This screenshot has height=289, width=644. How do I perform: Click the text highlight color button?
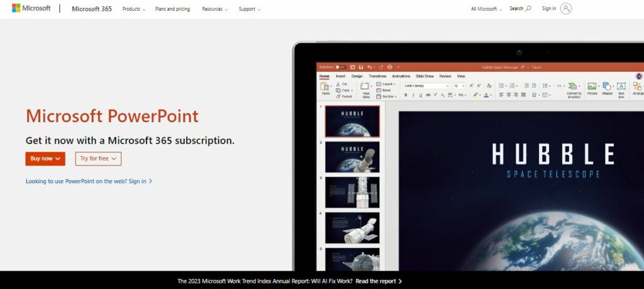pos(475,95)
